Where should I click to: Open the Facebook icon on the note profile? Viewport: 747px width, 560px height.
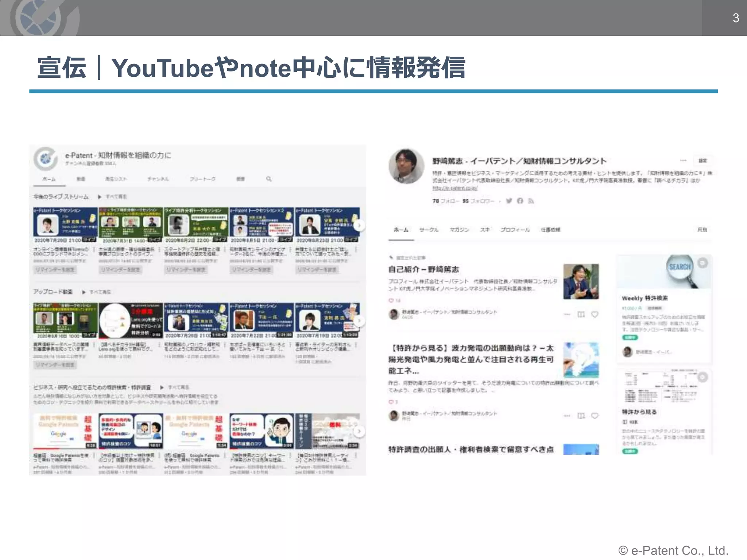(x=520, y=201)
